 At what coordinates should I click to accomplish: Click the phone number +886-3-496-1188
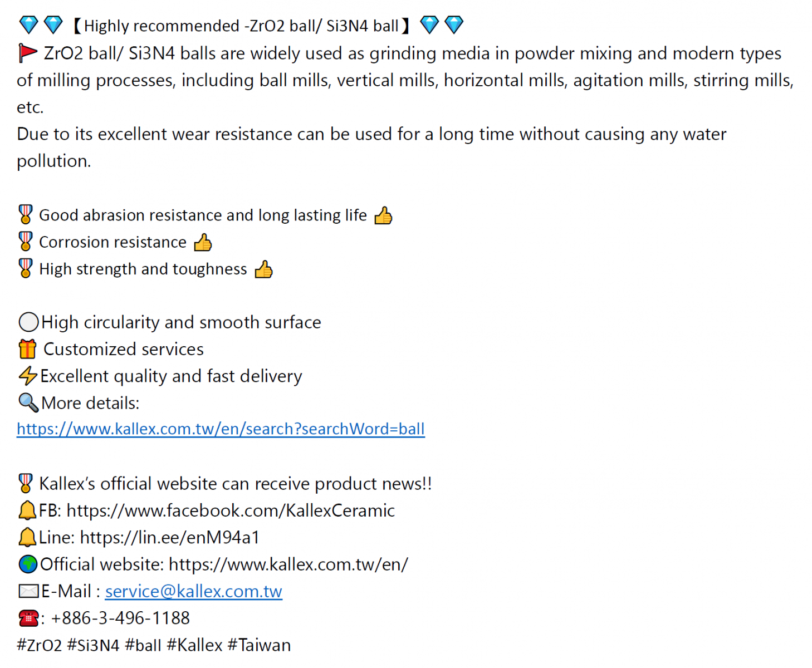tap(120, 618)
